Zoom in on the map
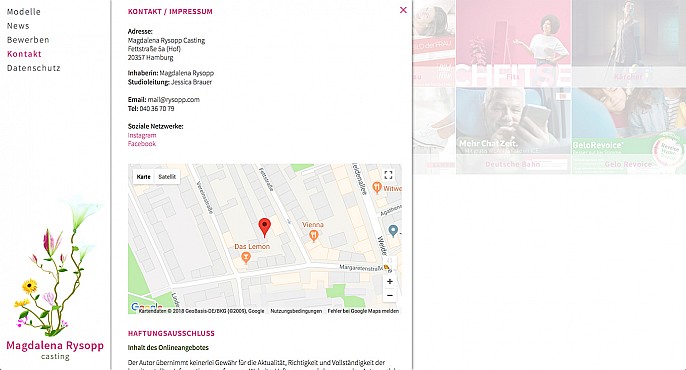 389,281
